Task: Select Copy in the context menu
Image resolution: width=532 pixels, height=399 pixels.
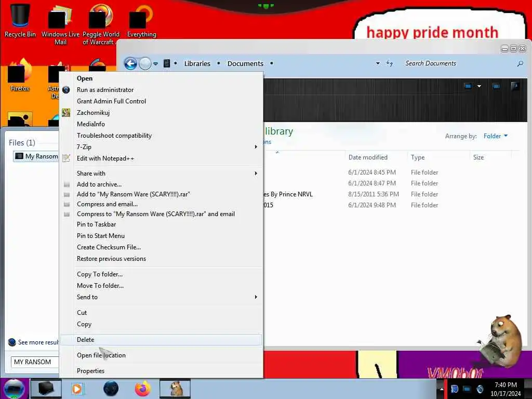Action: 161,324
